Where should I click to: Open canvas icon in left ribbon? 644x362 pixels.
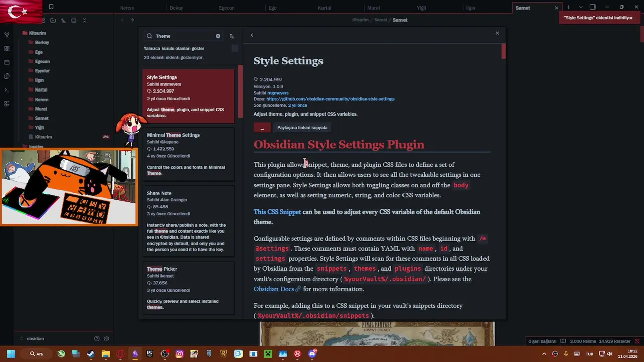(7, 49)
